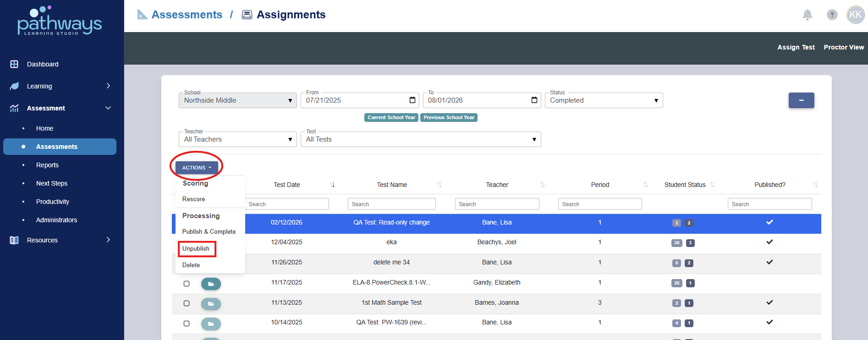This screenshot has width=868, height=340.
Task: Expand the Resources sidebar section chevron
Action: (x=108, y=240)
